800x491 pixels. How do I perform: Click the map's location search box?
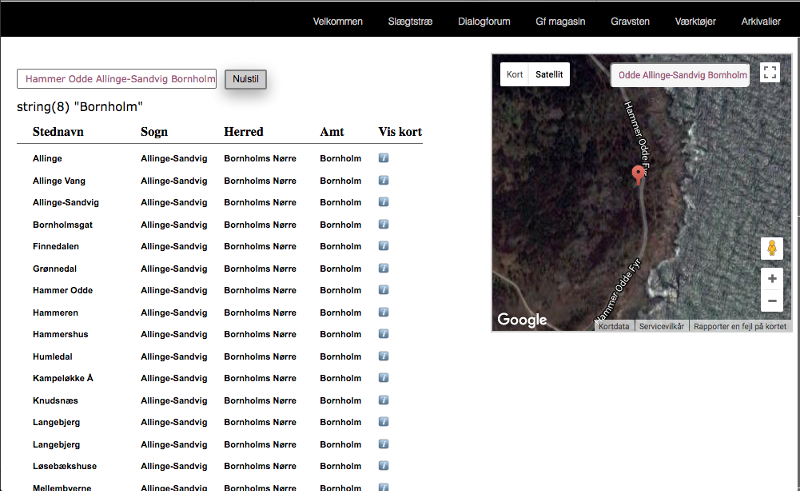[x=681, y=75]
